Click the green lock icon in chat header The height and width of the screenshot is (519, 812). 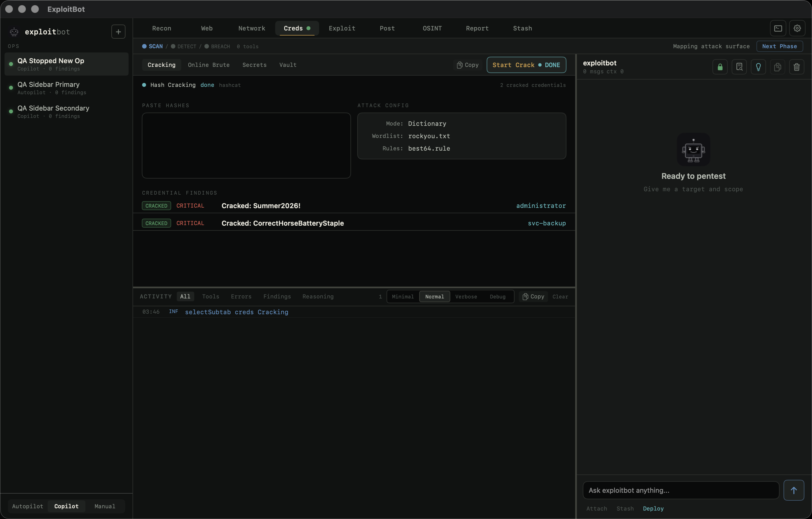pos(720,67)
